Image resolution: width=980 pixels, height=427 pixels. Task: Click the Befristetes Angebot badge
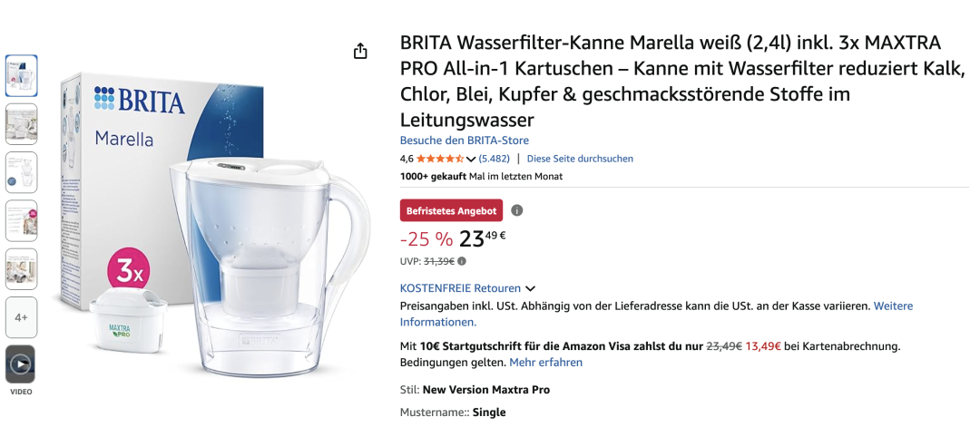pyautogui.click(x=451, y=210)
